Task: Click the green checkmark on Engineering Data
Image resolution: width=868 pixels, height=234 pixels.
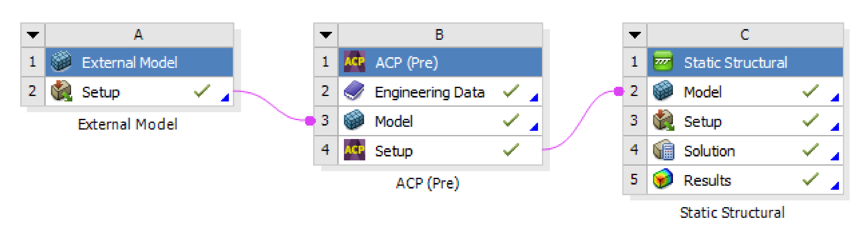Action: pos(511,91)
